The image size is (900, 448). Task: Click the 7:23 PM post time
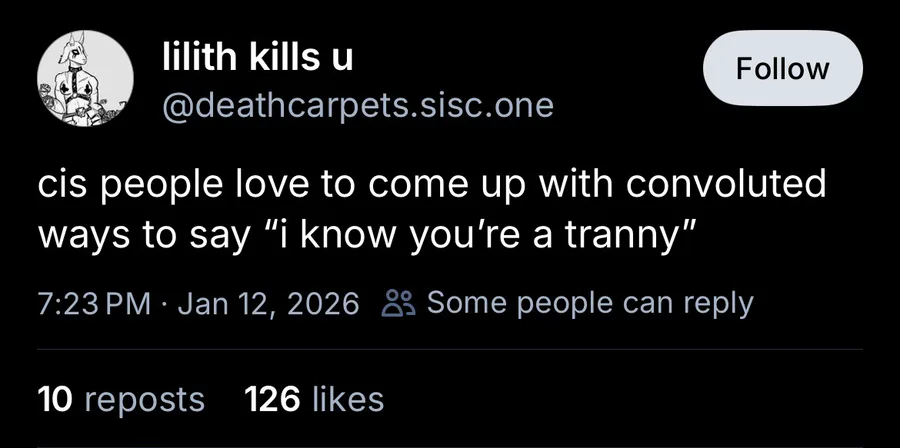(x=93, y=304)
